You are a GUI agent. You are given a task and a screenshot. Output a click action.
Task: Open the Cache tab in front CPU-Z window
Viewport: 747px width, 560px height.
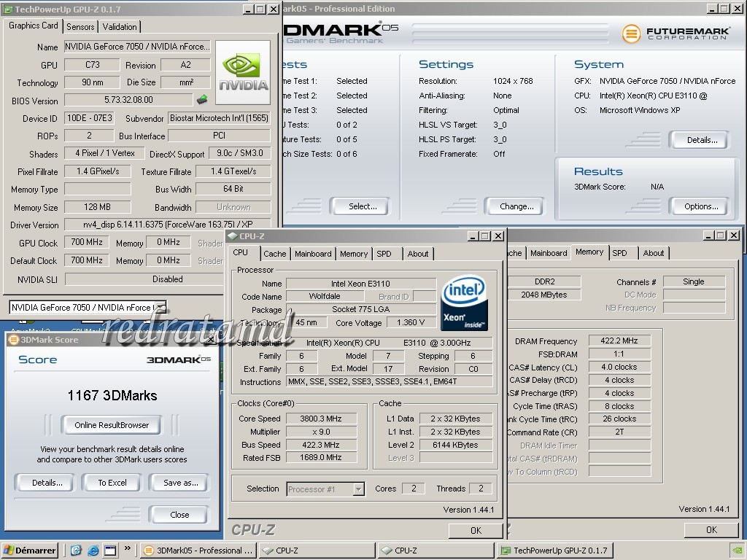pos(275,254)
